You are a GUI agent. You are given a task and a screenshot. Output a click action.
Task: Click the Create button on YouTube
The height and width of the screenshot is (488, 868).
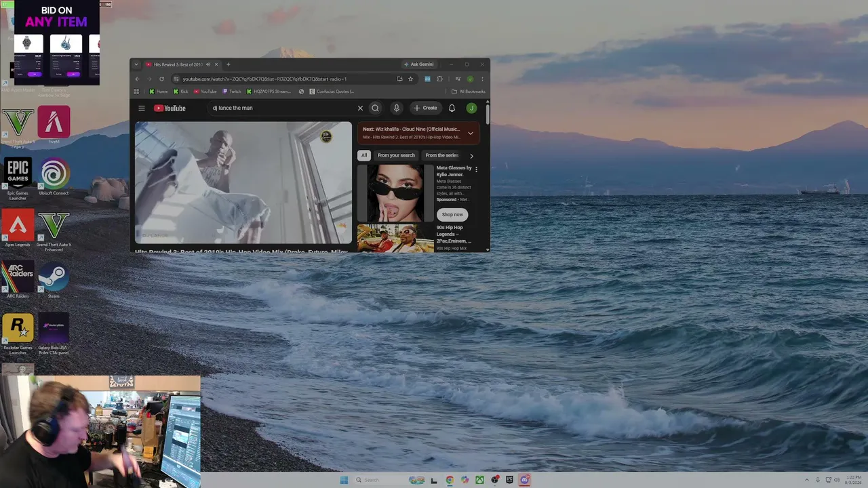(426, 108)
